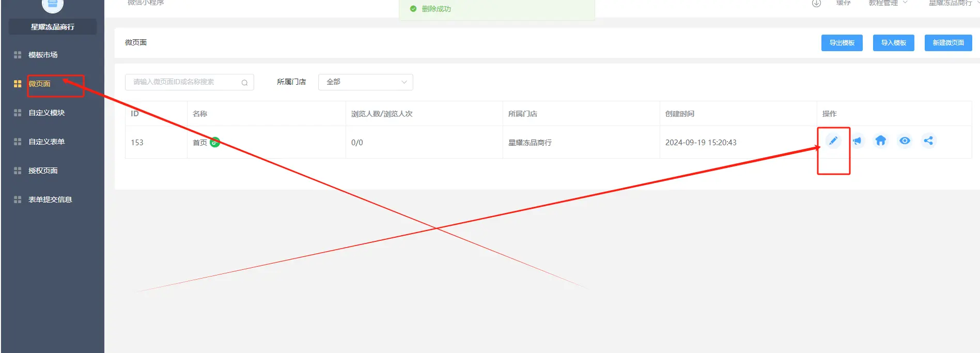Click the magnifier search icon in search box
This screenshot has height=353, width=980.
click(x=244, y=83)
